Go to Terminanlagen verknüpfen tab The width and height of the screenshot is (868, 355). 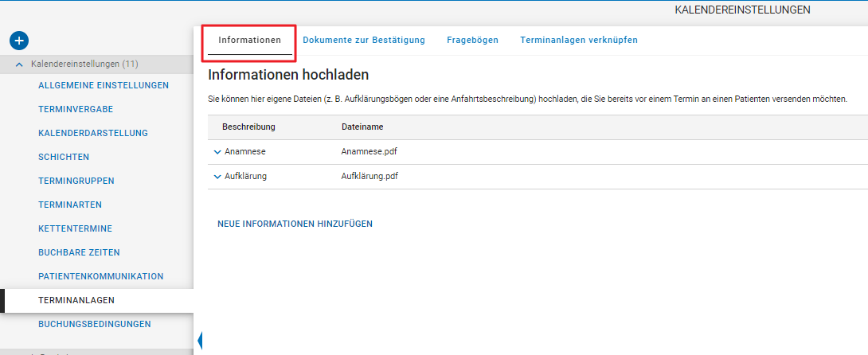click(578, 40)
